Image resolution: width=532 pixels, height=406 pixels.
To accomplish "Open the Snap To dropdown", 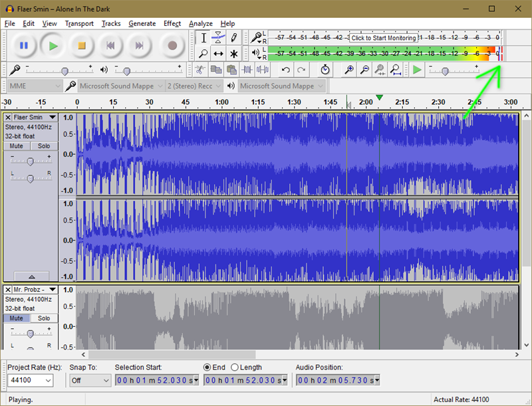I will point(106,381).
